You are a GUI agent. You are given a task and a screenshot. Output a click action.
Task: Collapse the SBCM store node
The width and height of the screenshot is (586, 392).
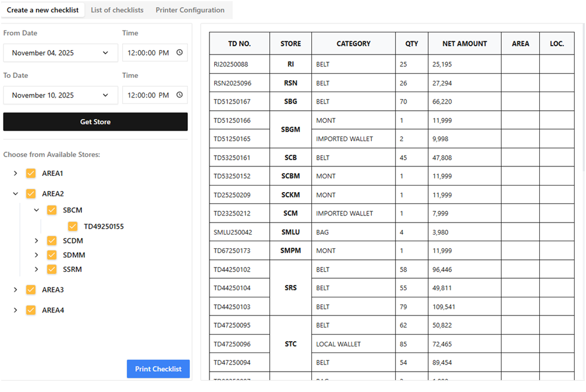point(37,210)
